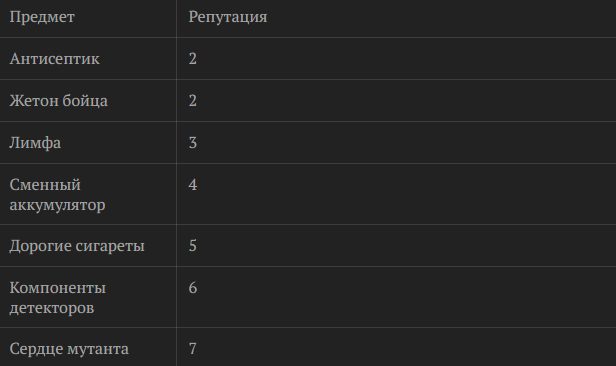This screenshot has height=366, width=616.
Task: Click the Предмет column header
Action: [x=42, y=17]
